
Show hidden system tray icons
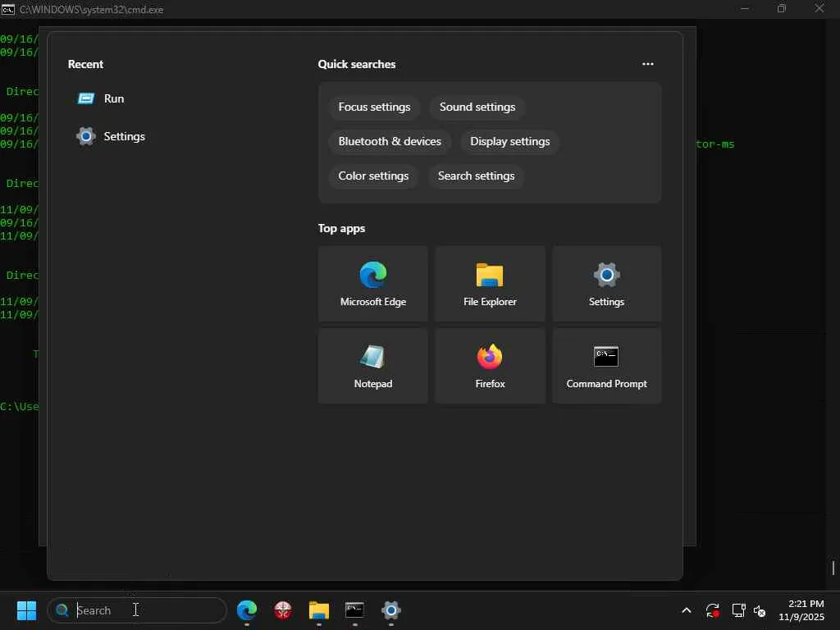point(687,610)
